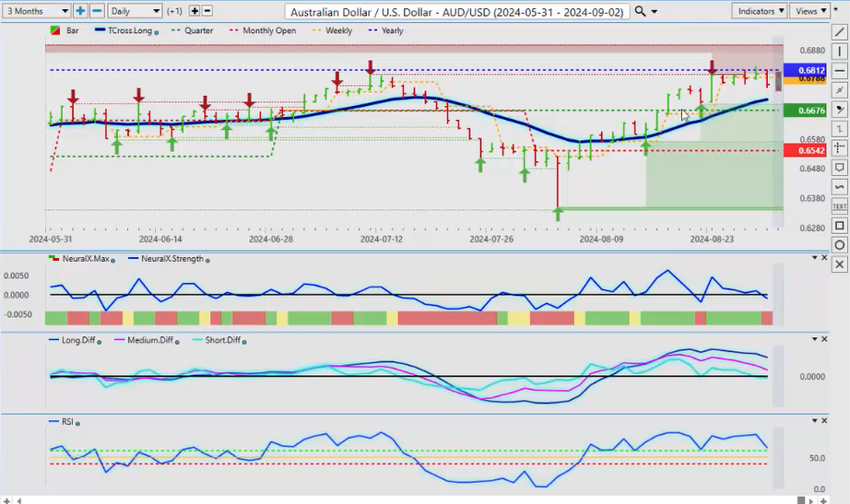Select the rectangle shape drawing tool

839,226
